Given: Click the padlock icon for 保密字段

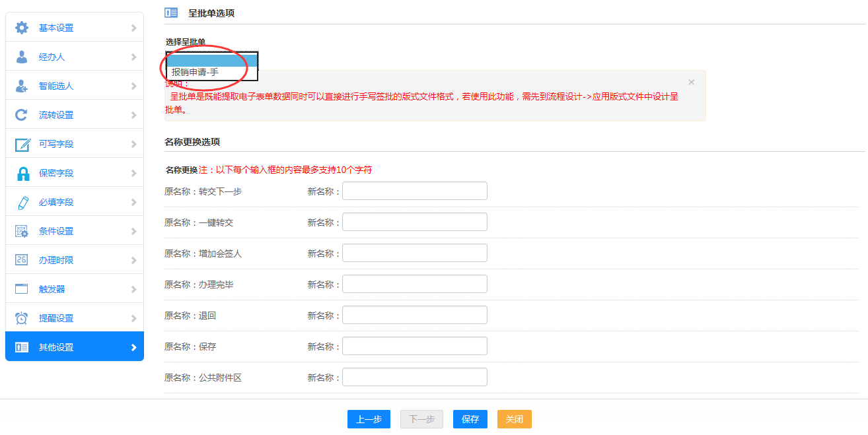Looking at the screenshot, I should (x=22, y=173).
